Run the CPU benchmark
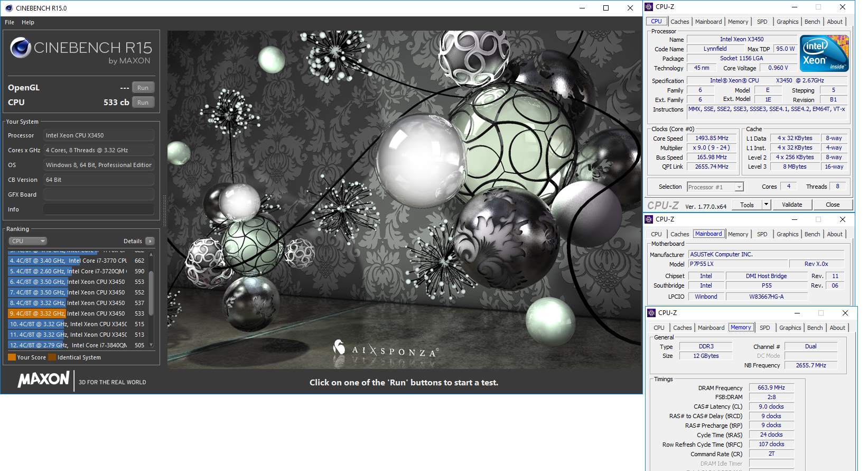The image size is (868, 471). tap(143, 103)
